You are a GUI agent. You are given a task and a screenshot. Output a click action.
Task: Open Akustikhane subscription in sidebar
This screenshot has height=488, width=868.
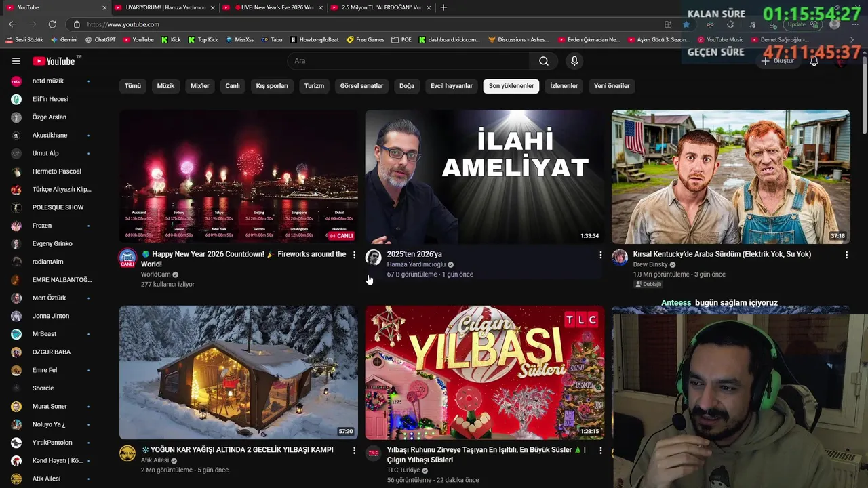coord(51,135)
